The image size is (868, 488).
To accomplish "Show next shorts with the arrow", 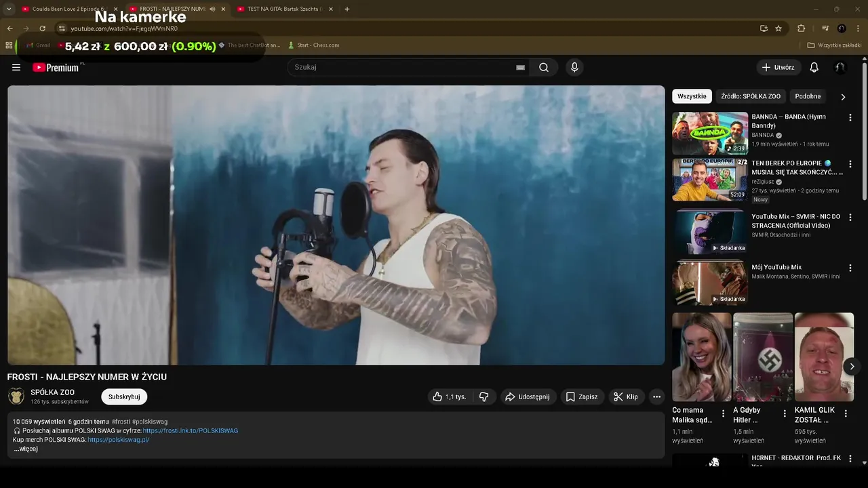I will click(852, 367).
